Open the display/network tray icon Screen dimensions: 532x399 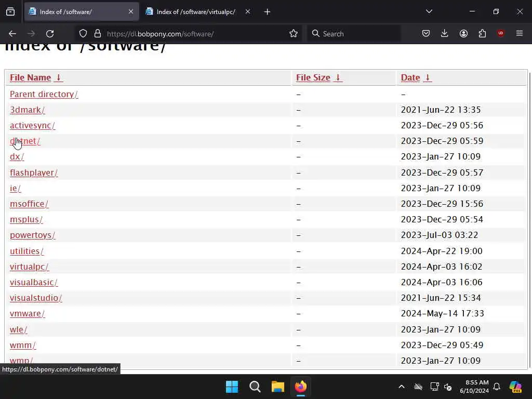(x=435, y=387)
